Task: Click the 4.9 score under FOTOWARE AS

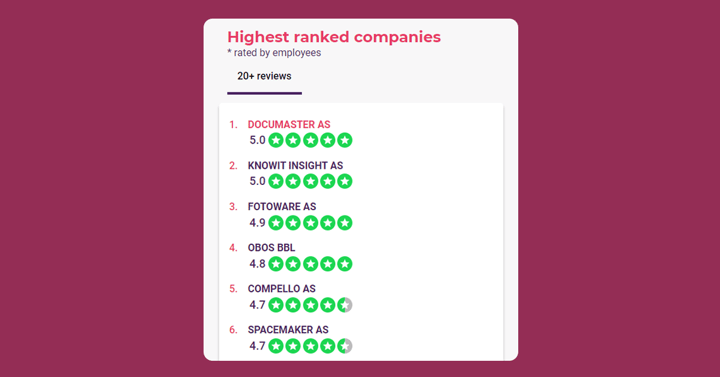Action: (x=257, y=223)
